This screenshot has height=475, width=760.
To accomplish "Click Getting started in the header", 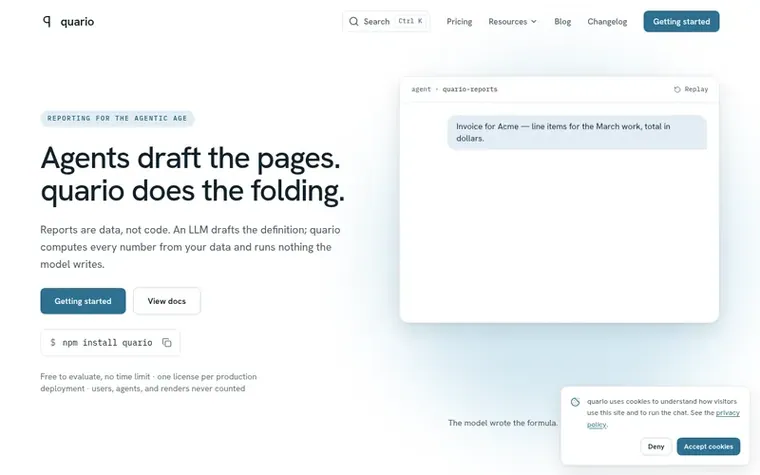I will [x=681, y=21].
